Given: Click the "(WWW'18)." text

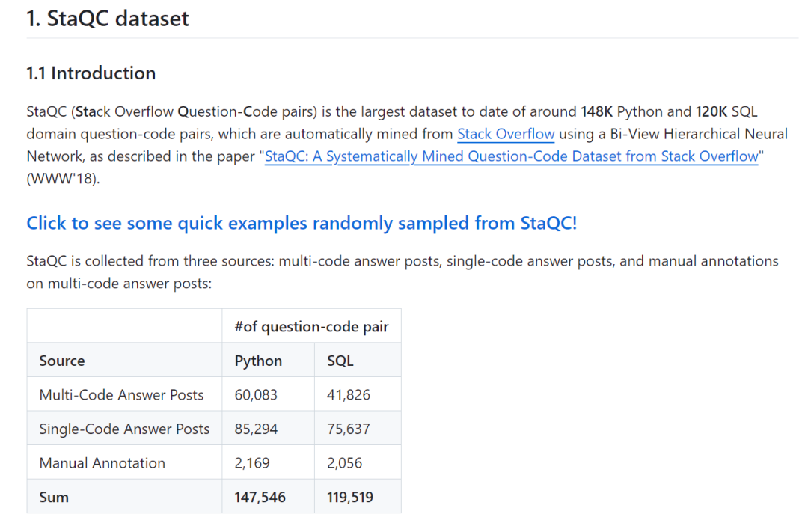Looking at the screenshot, I should (63, 178).
